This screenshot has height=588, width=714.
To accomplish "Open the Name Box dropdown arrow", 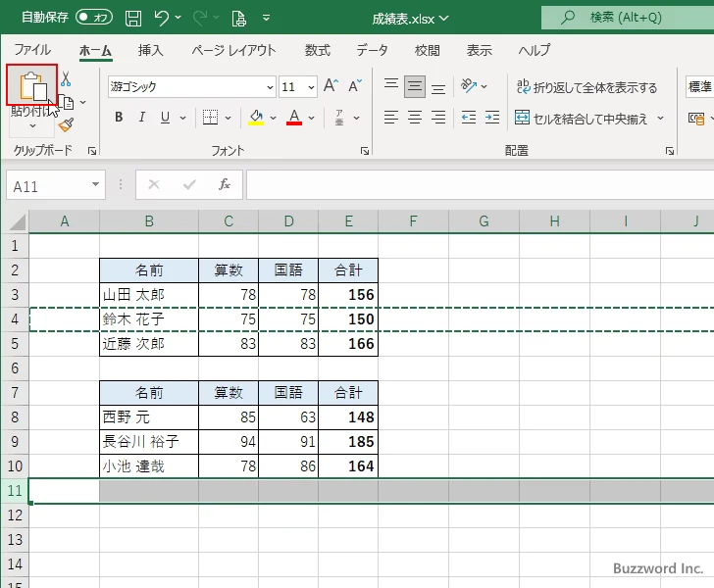I will 96,184.
